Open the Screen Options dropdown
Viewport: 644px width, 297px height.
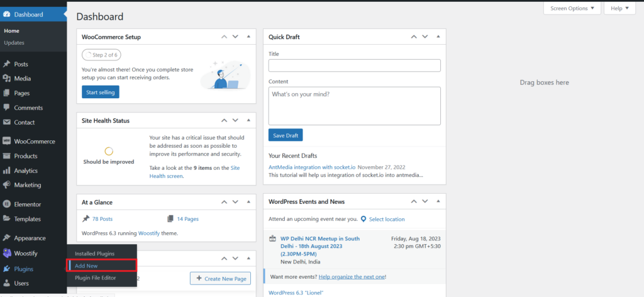(572, 8)
